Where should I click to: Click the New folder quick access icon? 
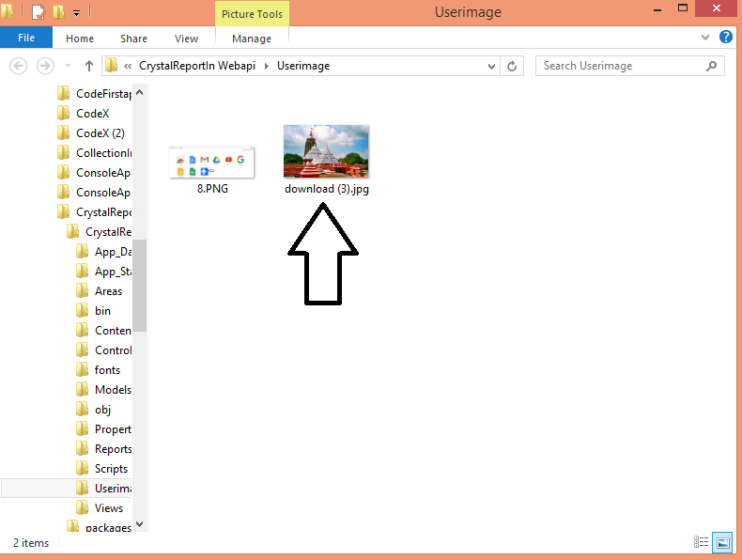pyautogui.click(x=58, y=12)
